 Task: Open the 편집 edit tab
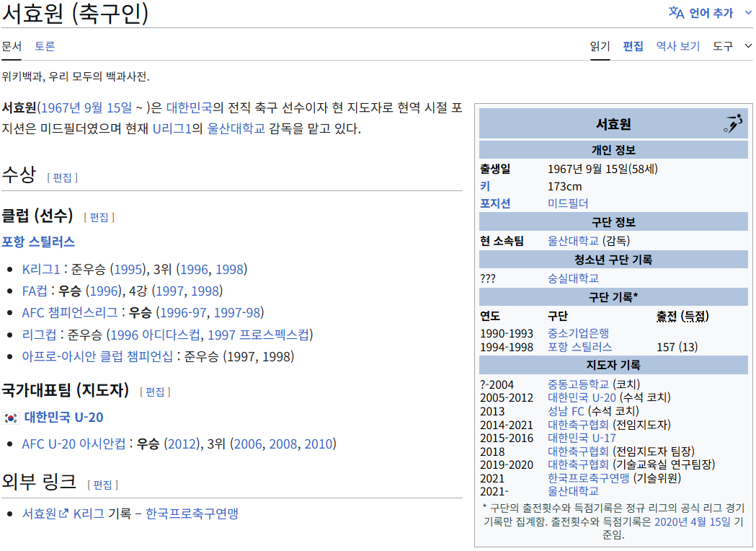click(633, 46)
